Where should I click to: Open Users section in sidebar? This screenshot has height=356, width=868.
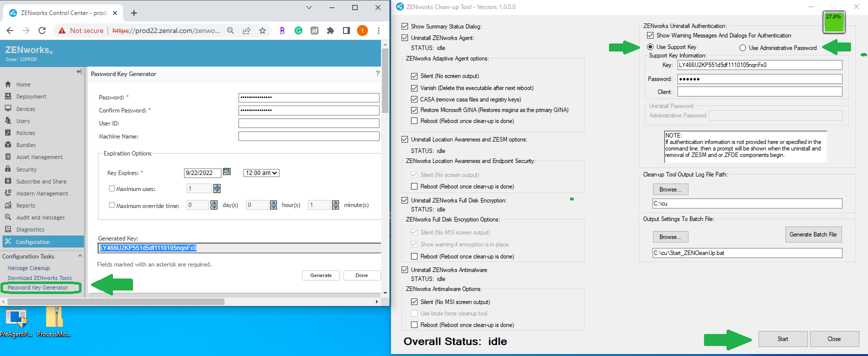(x=23, y=121)
